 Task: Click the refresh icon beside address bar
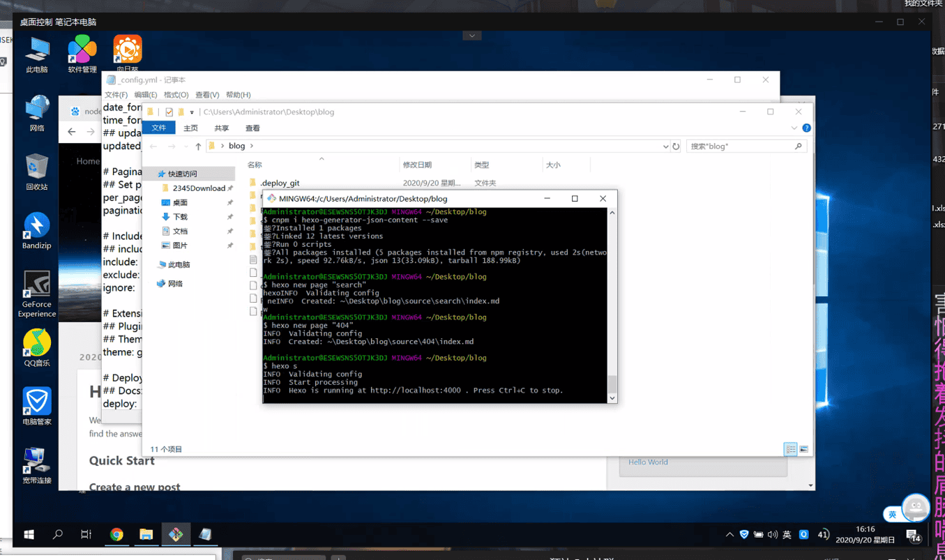pyautogui.click(x=676, y=146)
